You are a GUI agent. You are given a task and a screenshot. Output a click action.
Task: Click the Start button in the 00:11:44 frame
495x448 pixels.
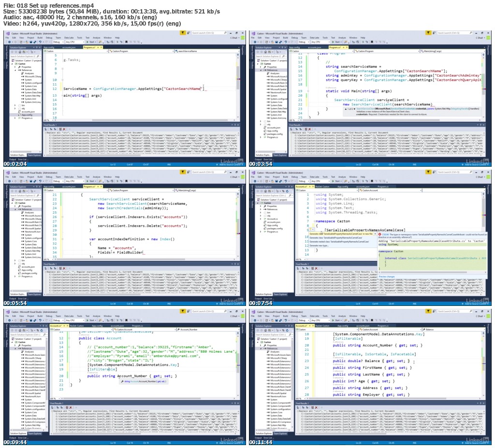point(336,320)
